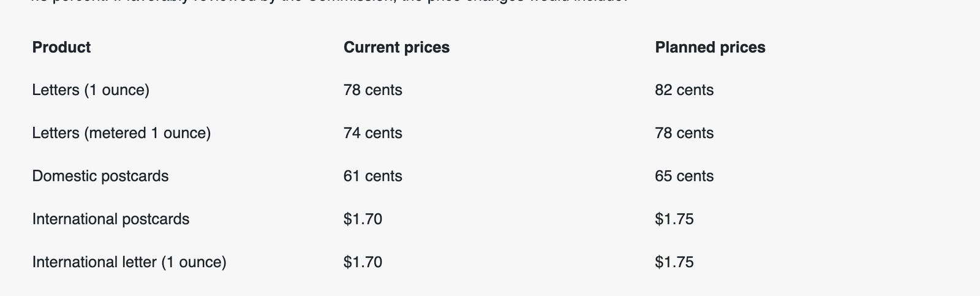Click the 78 cents planned metered price
The image size is (980, 296).
pos(684,133)
